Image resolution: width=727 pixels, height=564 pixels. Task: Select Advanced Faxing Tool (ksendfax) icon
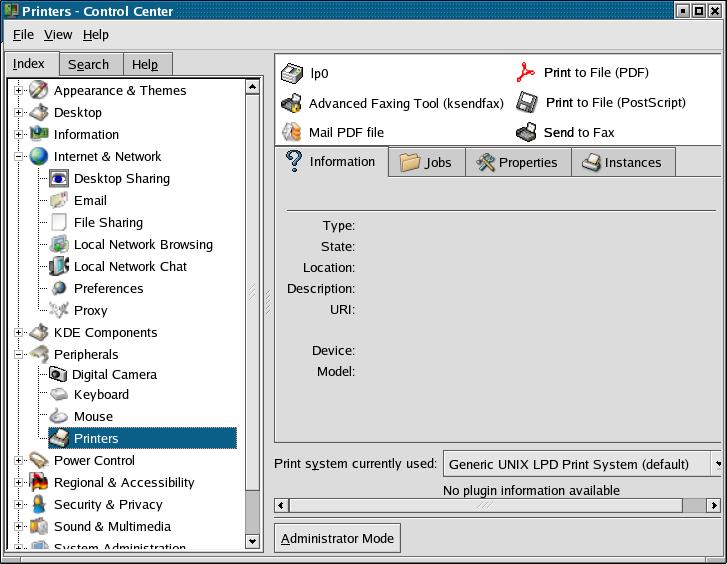point(292,103)
